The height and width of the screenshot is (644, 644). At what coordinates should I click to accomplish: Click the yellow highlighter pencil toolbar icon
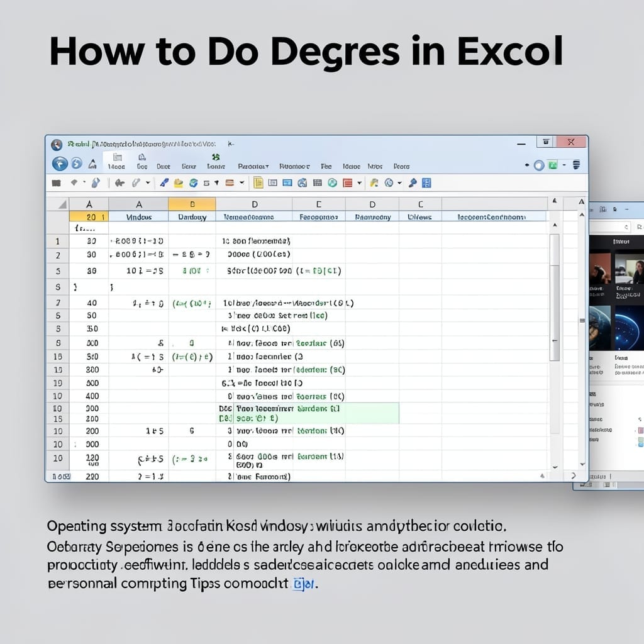(x=374, y=183)
